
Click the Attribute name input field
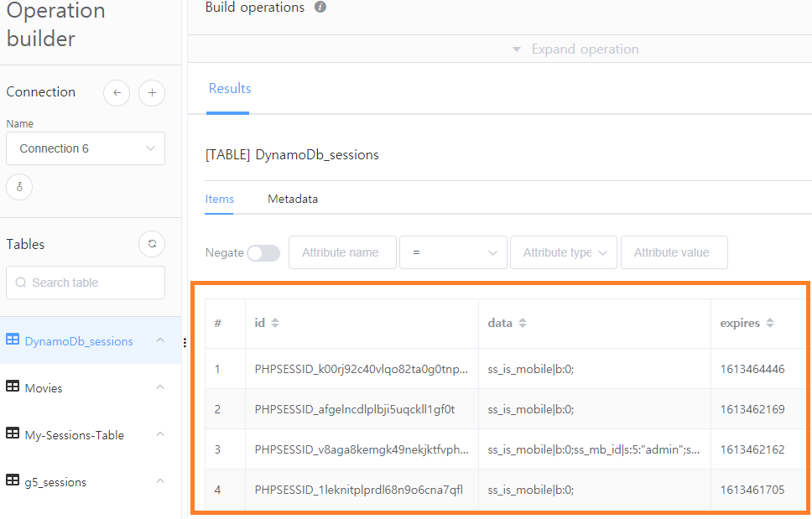[342, 252]
